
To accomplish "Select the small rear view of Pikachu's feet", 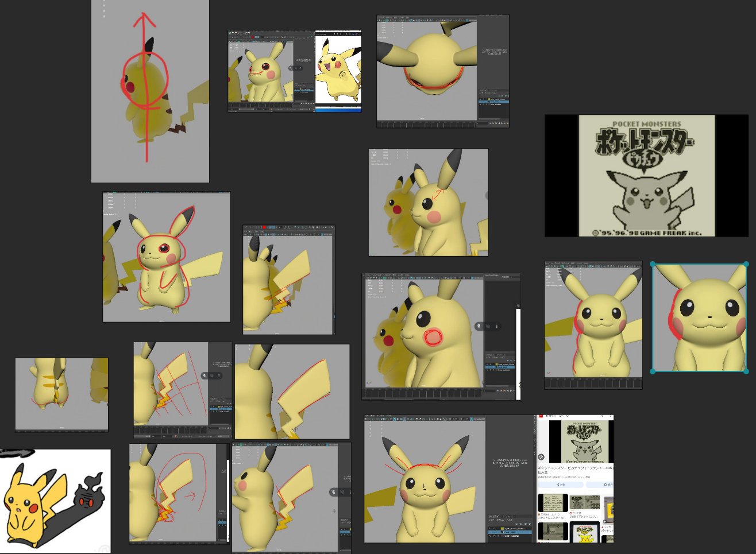I will (61, 394).
